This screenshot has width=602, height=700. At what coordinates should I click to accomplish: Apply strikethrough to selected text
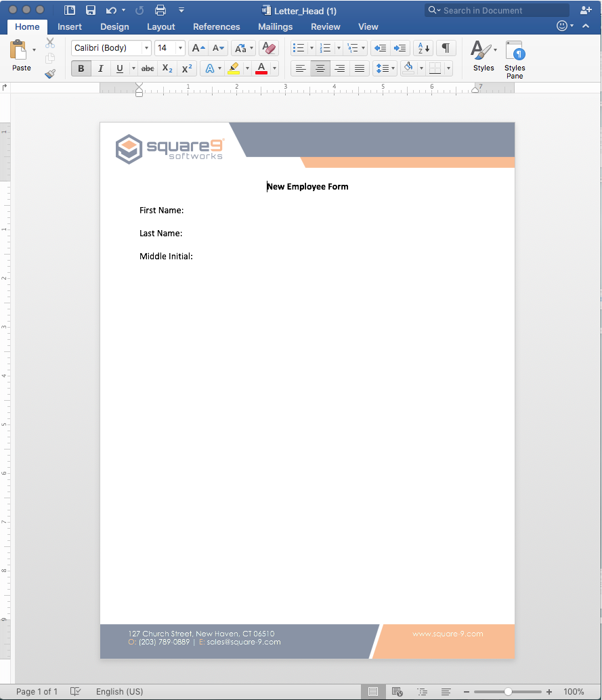coord(147,68)
